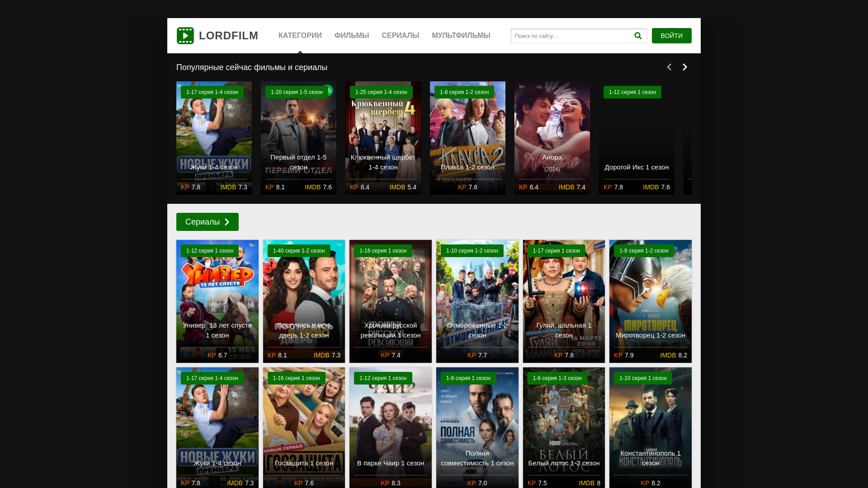
Task: Open Хроники русской революции poster
Action: pos(391,301)
